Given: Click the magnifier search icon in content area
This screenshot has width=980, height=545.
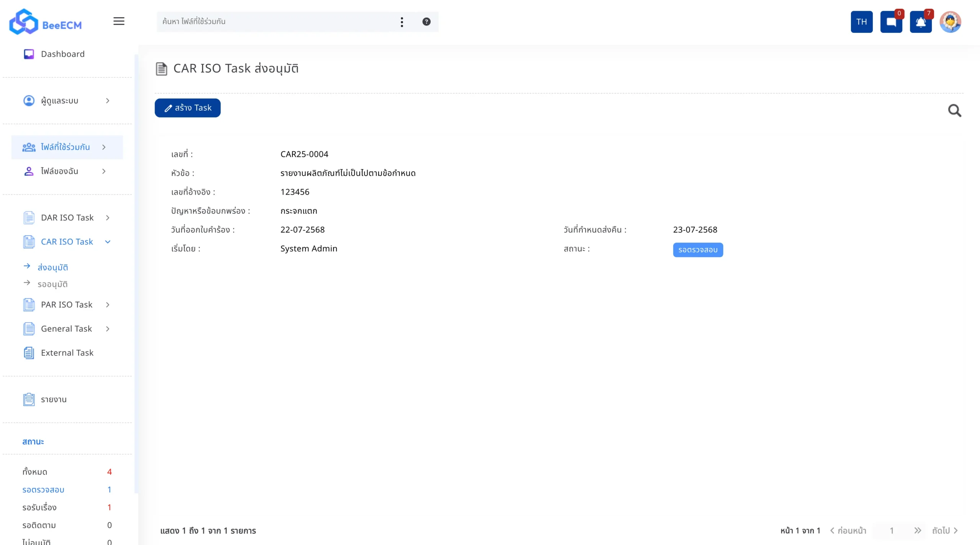Looking at the screenshot, I should tap(954, 111).
